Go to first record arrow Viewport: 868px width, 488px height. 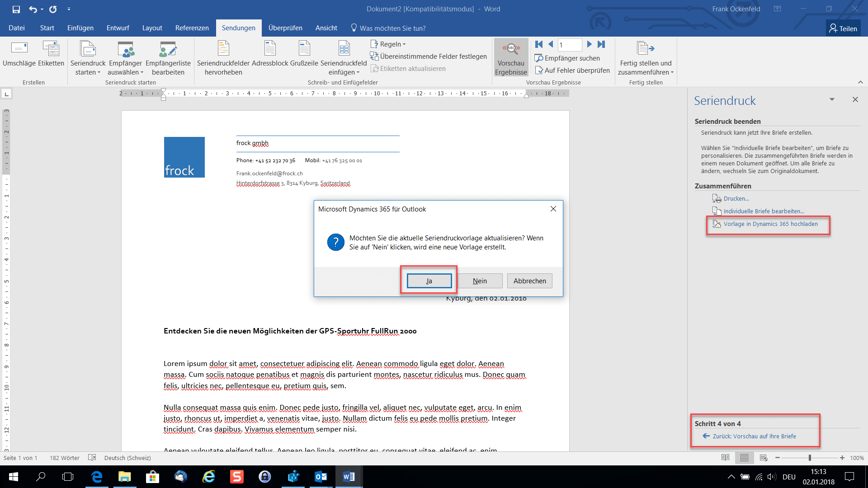pyautogui.click(x=539, y=44)
